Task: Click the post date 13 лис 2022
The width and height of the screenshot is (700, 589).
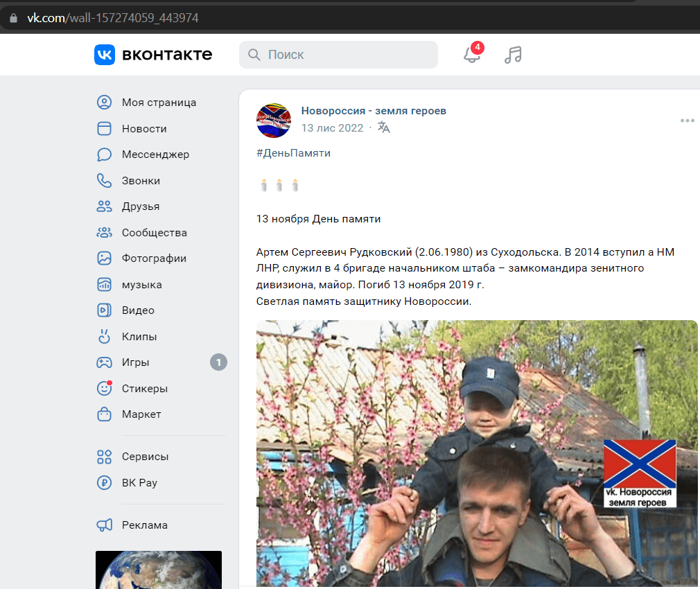Action: (332, 128)
